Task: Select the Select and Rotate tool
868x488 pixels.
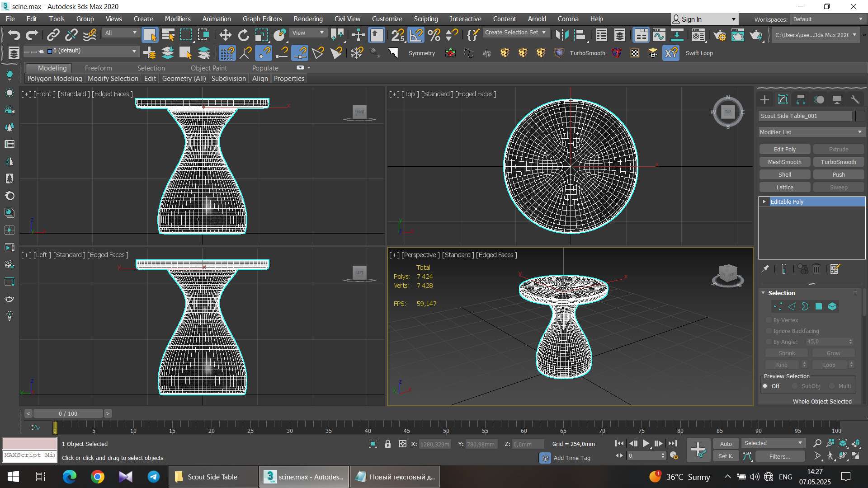Action: 243,35
